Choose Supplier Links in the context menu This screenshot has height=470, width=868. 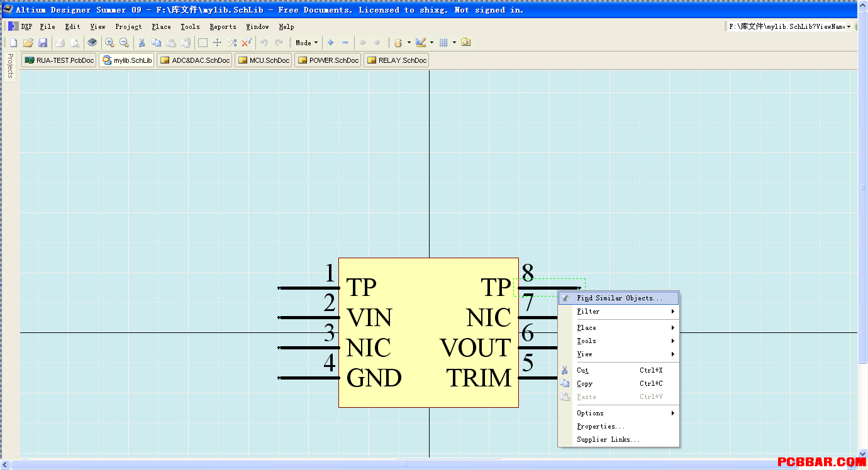click(x=619, y=440)
